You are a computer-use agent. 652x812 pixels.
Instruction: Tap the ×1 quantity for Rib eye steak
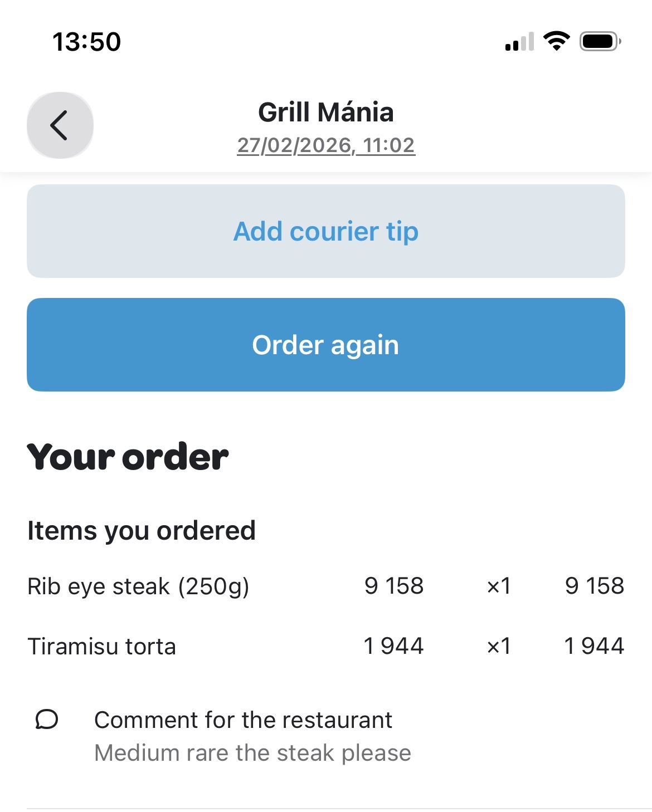pos(499,586)
